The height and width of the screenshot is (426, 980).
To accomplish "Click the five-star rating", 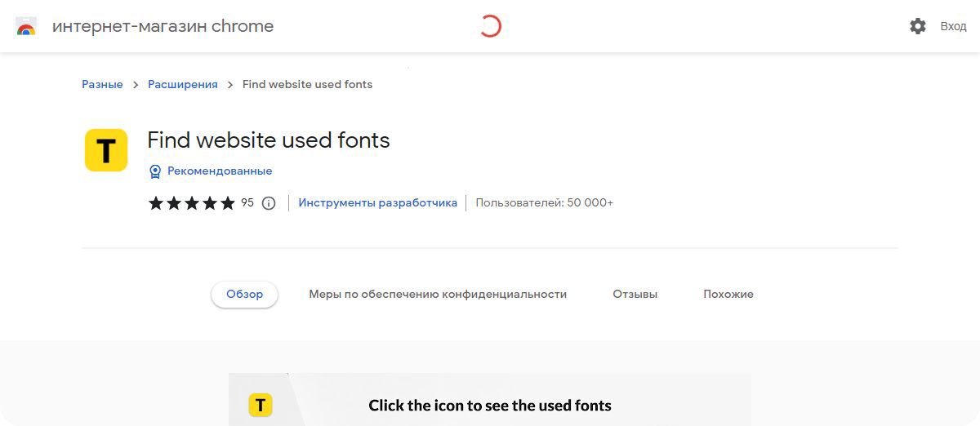I will pos(192,203).
